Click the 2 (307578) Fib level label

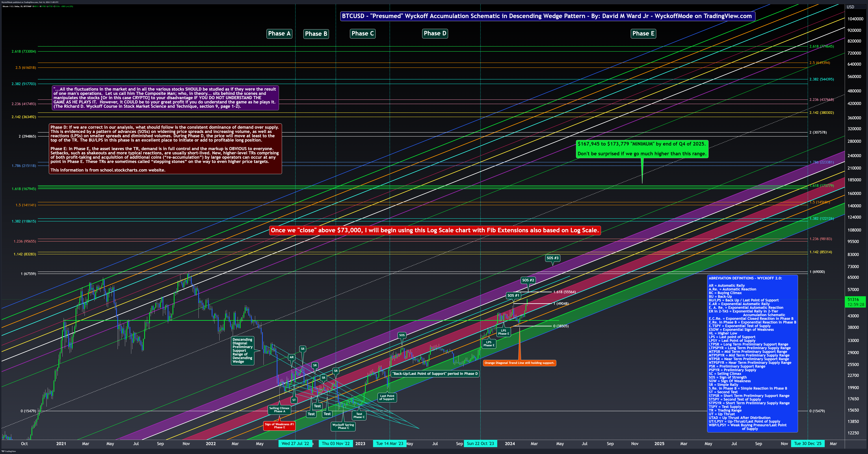pos(818,133)
